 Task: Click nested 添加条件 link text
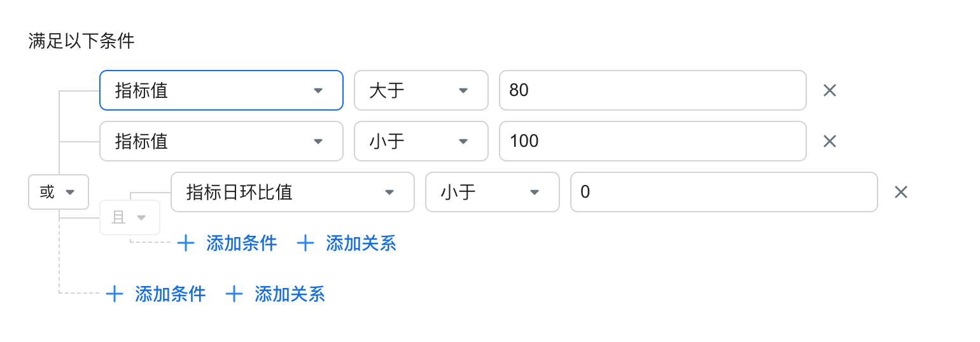pos(242,243)
